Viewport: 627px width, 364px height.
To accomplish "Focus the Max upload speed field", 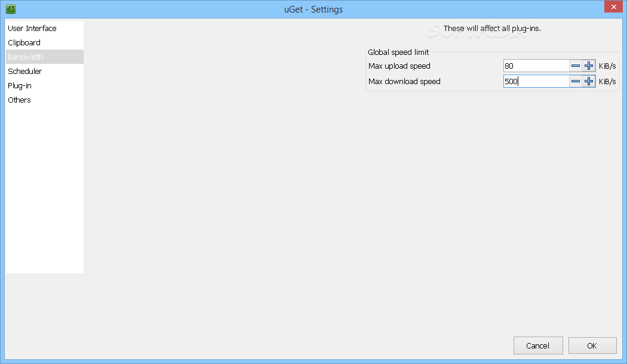I will coord(536,66).
